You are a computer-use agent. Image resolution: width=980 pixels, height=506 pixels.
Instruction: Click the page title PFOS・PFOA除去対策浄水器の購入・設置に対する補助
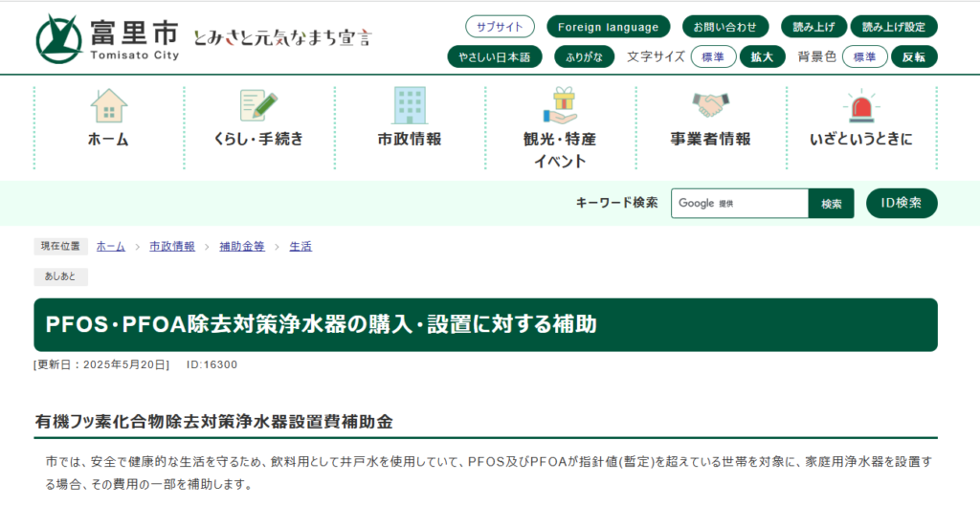click(x=322, y=325)
